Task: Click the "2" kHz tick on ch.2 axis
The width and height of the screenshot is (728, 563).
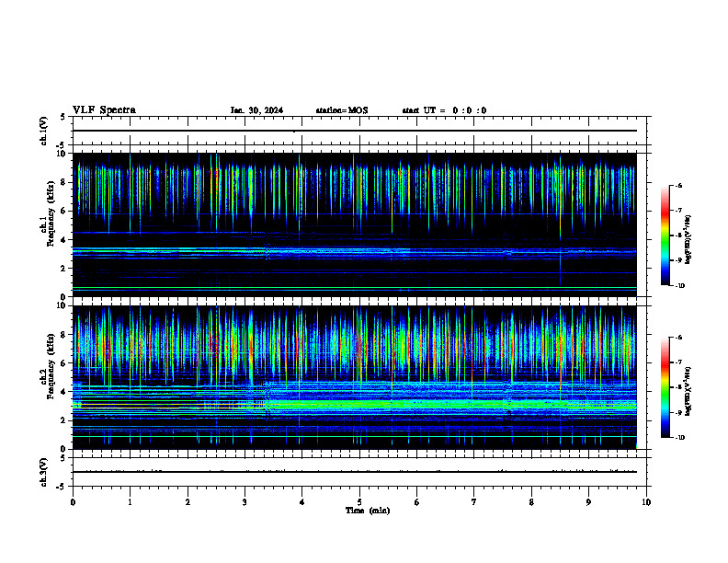Action: tap(63, 420)
